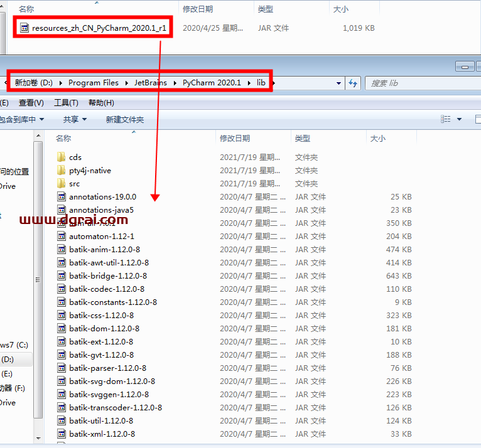Select the batik-constants-1.12.0-8 jar icon
Viewport: 481px width, 448px height.
coord(62,302)
